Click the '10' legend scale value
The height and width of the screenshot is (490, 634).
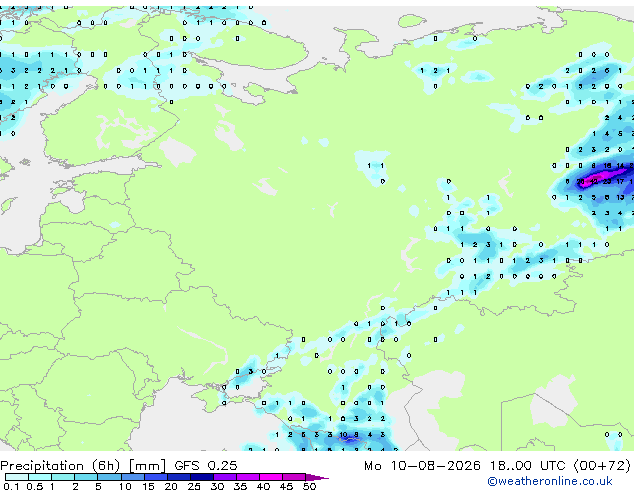pyautogui.click(x=125, y=486)
